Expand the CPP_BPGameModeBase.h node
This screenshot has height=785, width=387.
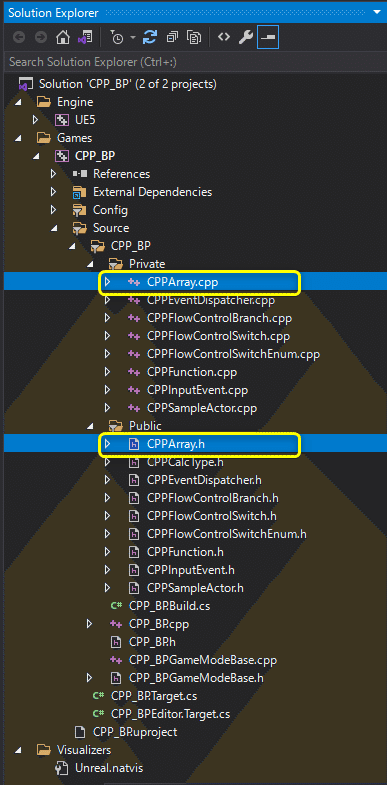(x=90, y=678)
